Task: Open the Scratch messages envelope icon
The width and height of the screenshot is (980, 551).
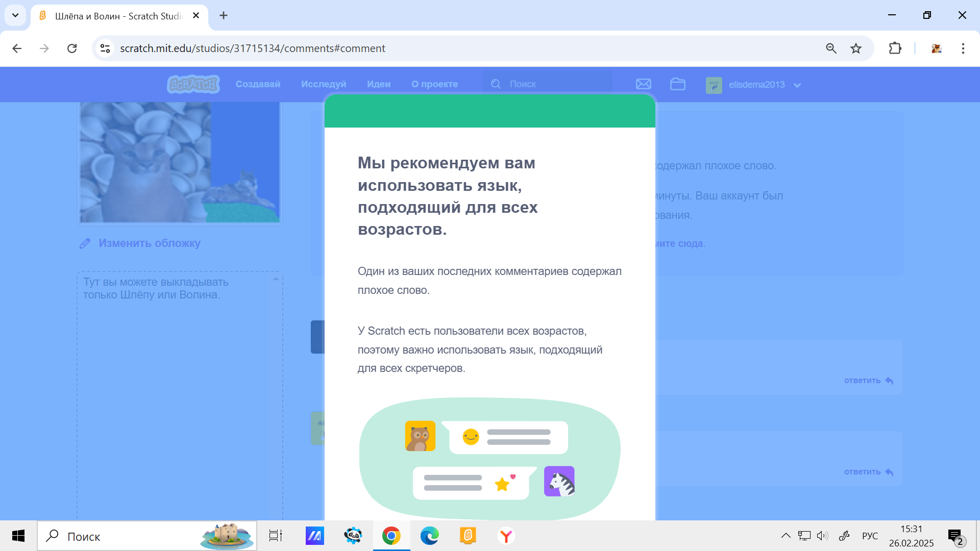Action: pyautogui.click(x=643, y=84)
